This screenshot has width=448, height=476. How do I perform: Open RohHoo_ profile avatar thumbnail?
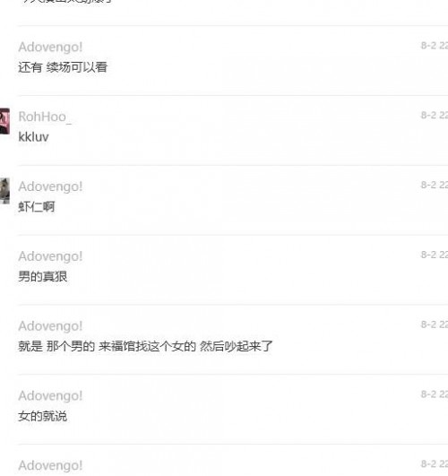[4, 121]
